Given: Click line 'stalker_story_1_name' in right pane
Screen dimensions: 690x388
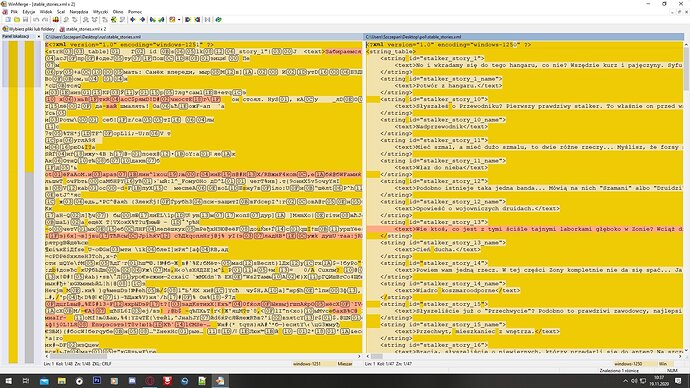Looking at the screenshot, I should 441,79.
